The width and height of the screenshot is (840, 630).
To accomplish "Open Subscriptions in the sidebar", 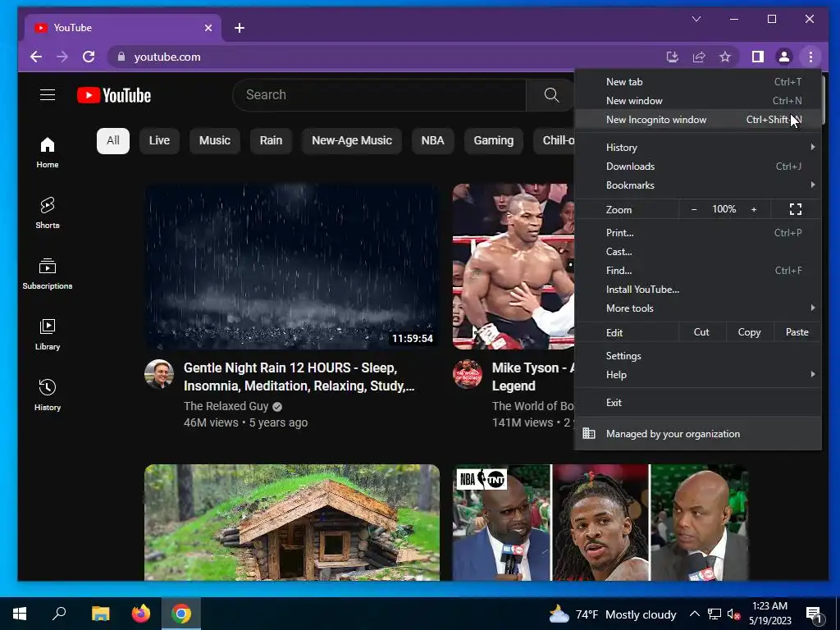I will [x=48, y=274].
